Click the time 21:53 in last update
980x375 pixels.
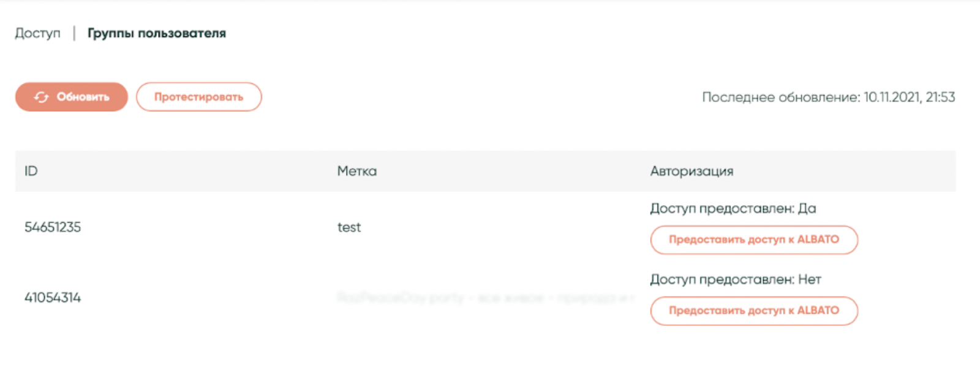point(940,97)
